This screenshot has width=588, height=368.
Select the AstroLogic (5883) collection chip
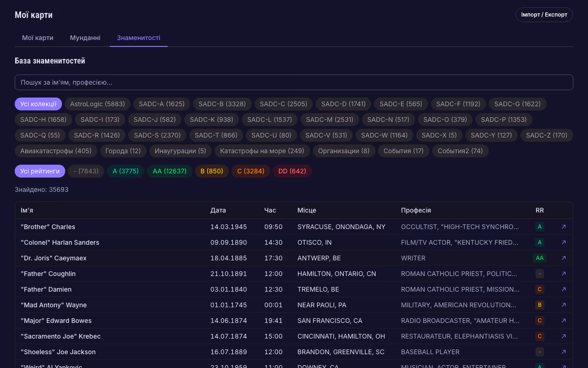97,104
